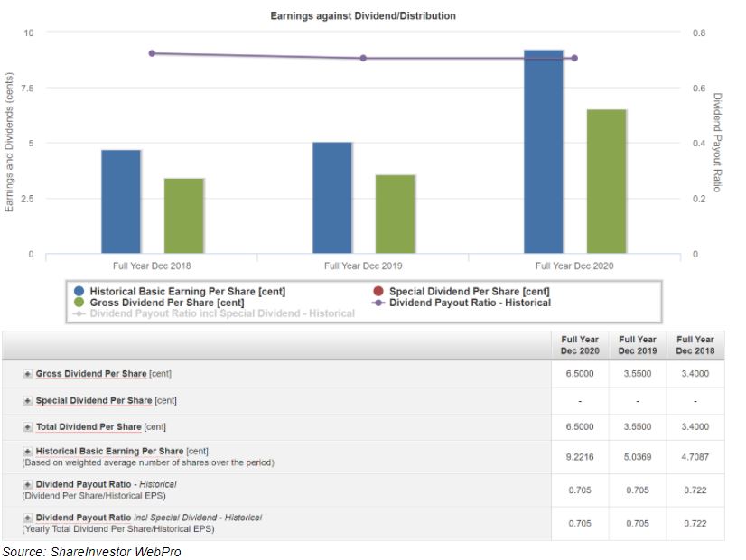Click the green 2018 dividend bar
Image resolution: width=746 pixels, height=560 pixels.
click(x=184, y=216)
